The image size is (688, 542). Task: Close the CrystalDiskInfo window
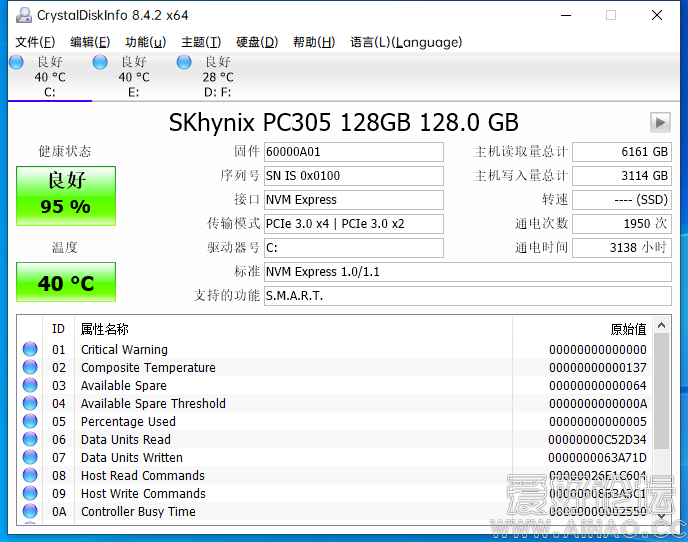click(656, 15)
